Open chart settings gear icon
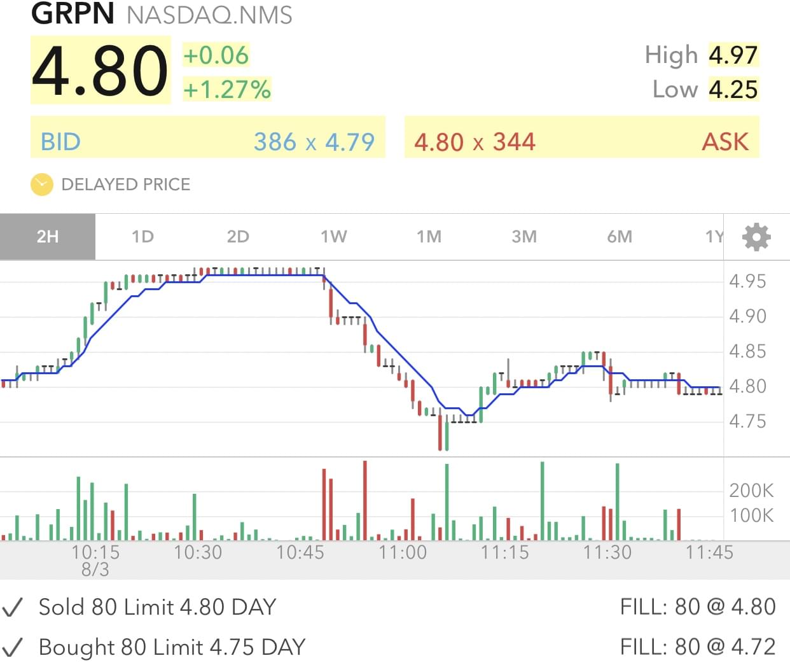The image size is (790, 672). 756,237
